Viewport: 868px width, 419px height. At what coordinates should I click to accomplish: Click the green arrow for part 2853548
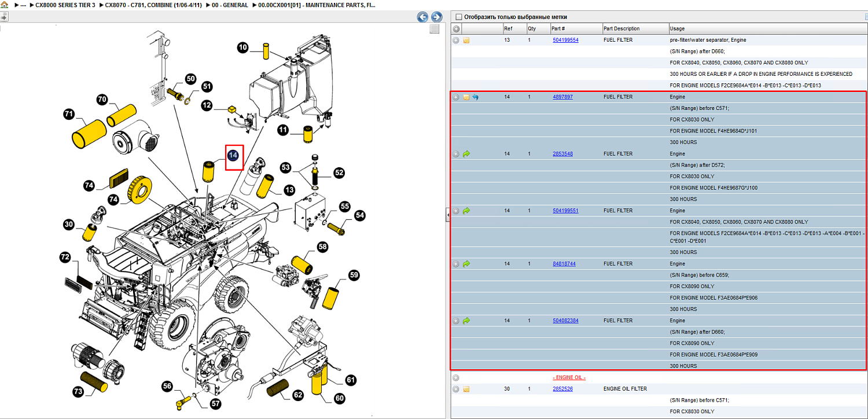[x=466, y=154]
